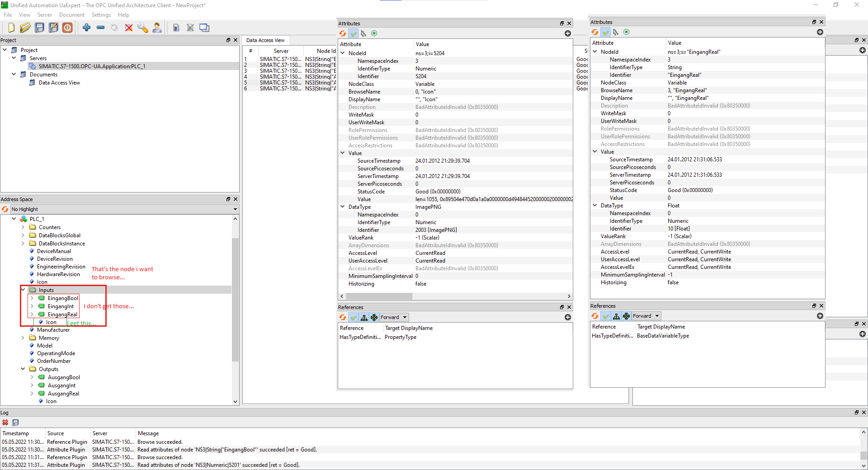Screen dimensions: 868x470
Task: Click the Save Project icon
Action: (39, 28)
